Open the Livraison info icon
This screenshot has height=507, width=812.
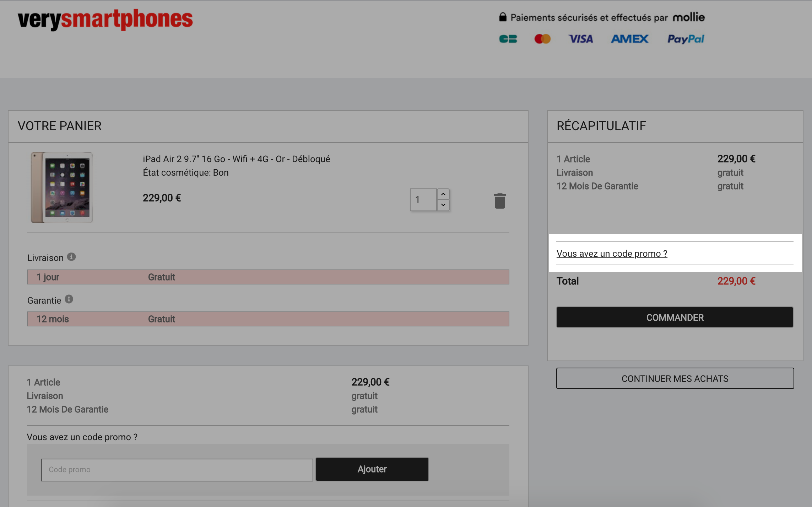pyautogui.click(x=71, y=257)
